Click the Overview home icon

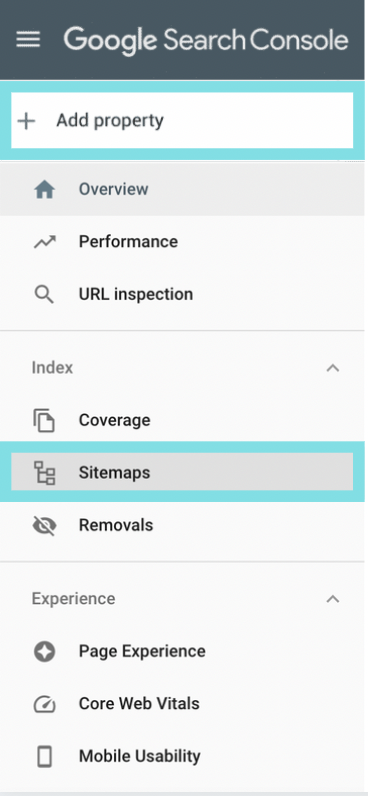tap(44, 190)
